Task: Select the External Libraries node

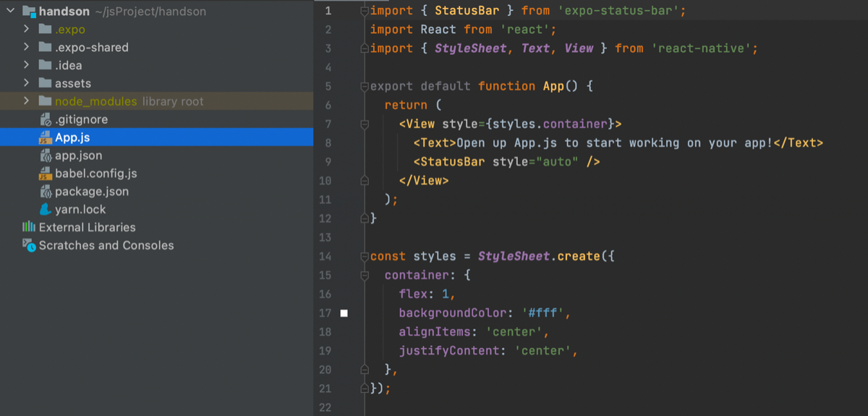Action: pos(87,227)
